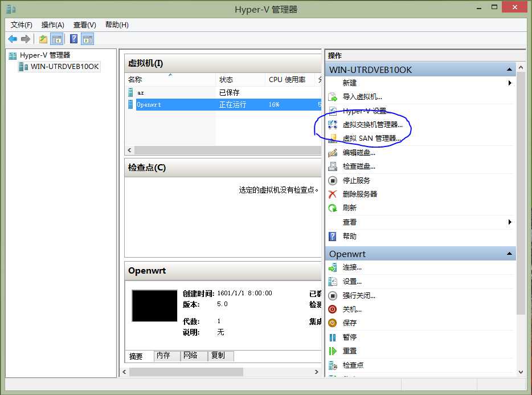Click the red 关机 shutdown icon
The width and height of the screenshot is (532, 395).
(333, 310)
